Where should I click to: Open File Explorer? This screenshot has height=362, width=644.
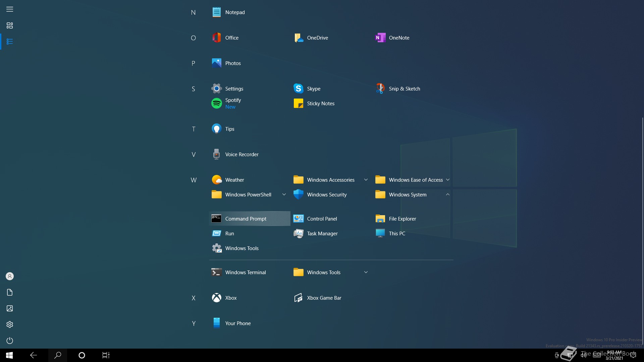coord(413,219)
